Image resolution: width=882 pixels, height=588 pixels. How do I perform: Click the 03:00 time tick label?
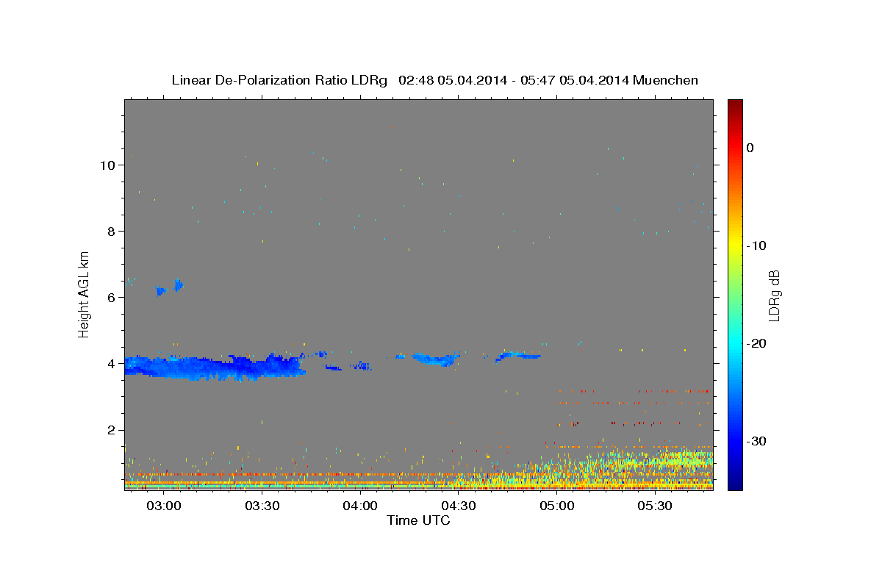click(x=163, y=506)
